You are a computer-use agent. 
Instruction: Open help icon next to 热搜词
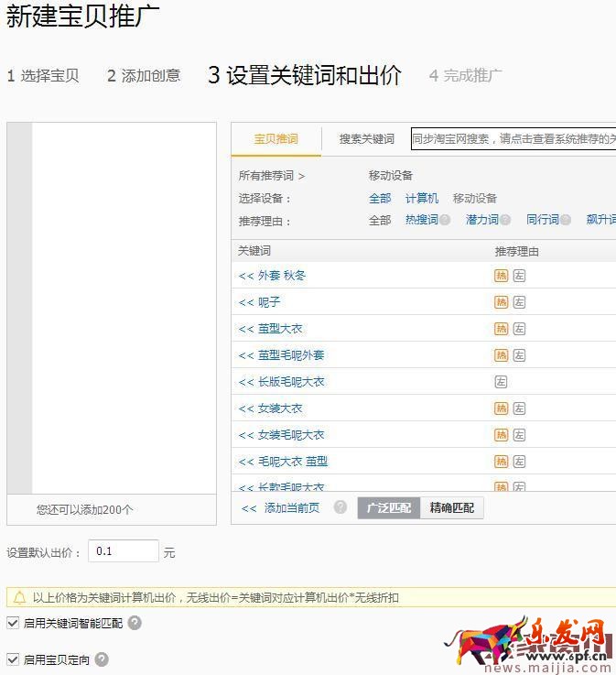pyautogui.click(x=445, y=220)
